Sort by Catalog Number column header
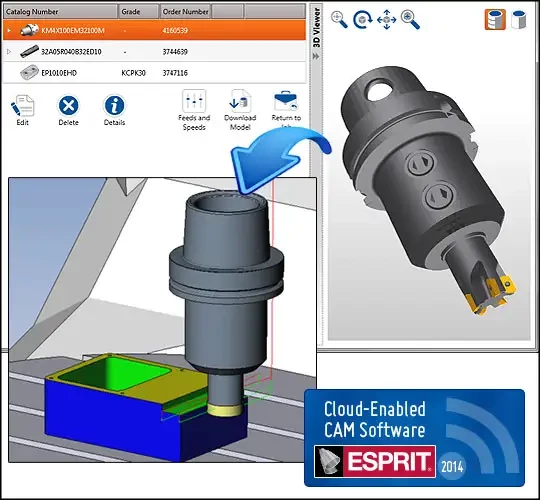The height and width of the screenshot is (500, 540). (x=60, y=12)
